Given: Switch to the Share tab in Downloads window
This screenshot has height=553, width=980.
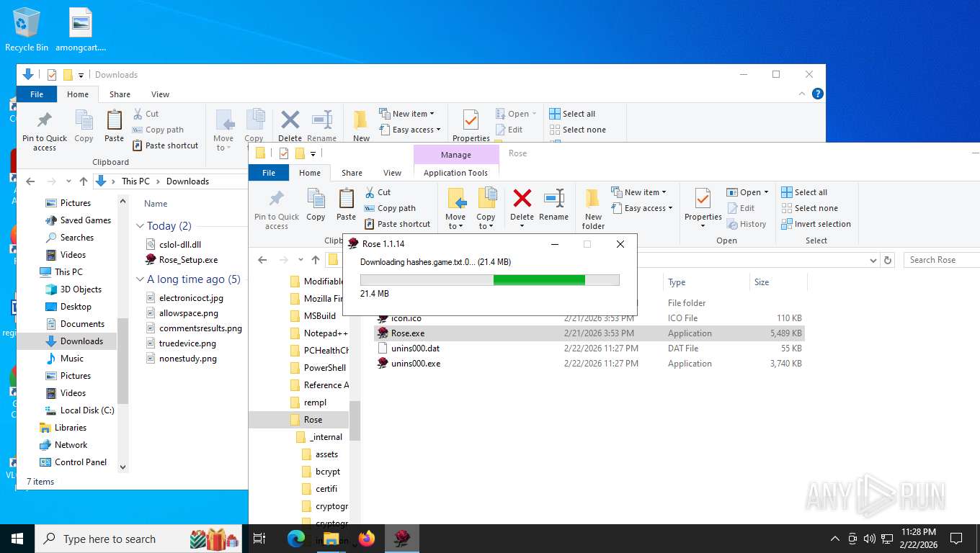Looking at the screenshot, I should click(x=120, y=94).
